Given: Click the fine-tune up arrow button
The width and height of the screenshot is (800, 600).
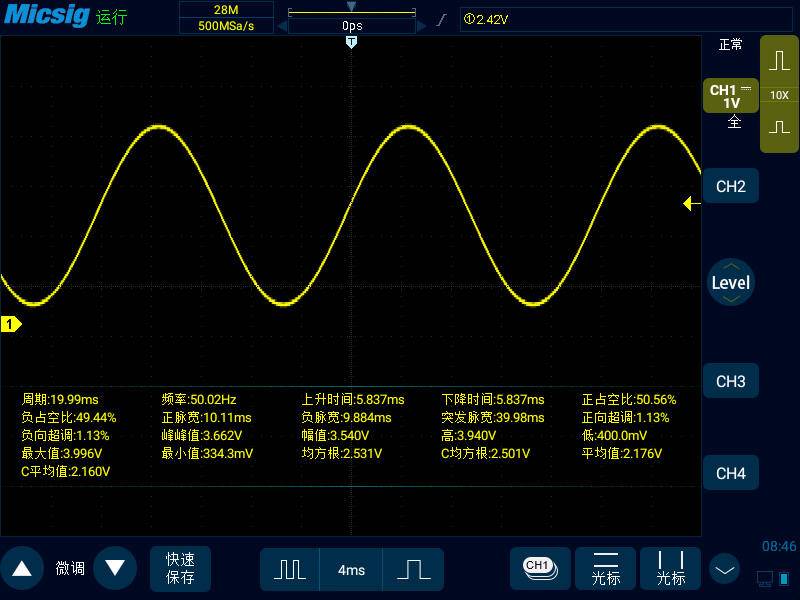Looking at the screenshot, I should coord(22,568).
